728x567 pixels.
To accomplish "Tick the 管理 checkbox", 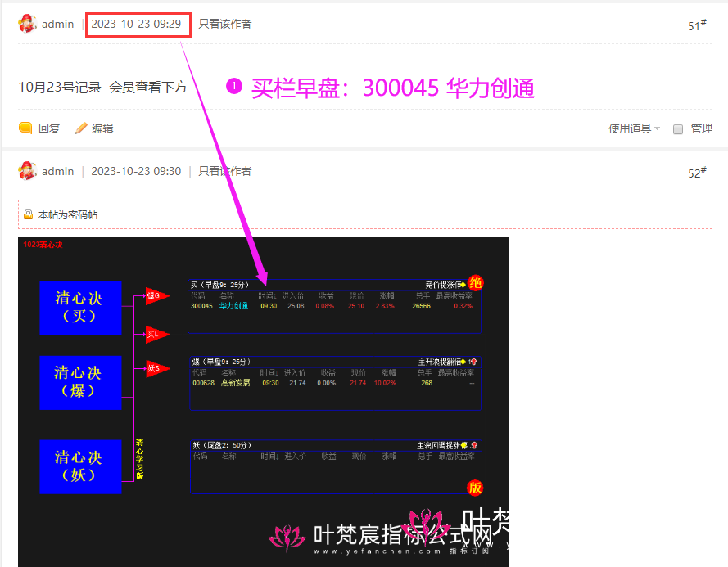I will (678, 129).
